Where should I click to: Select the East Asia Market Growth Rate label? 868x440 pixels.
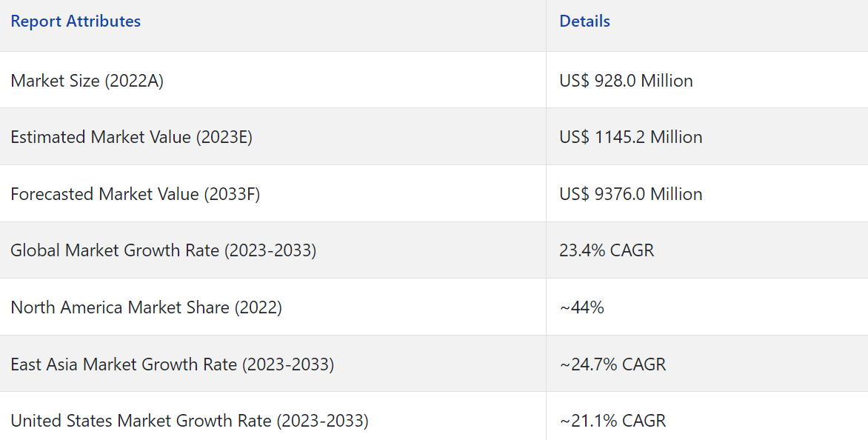[172, 364]
